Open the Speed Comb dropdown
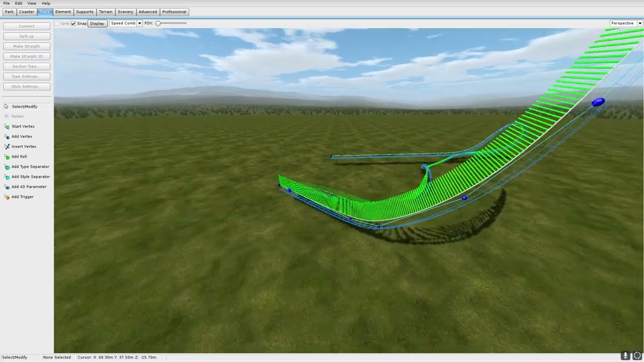This screenshot has width=644, height=362. tap(126, 23)
